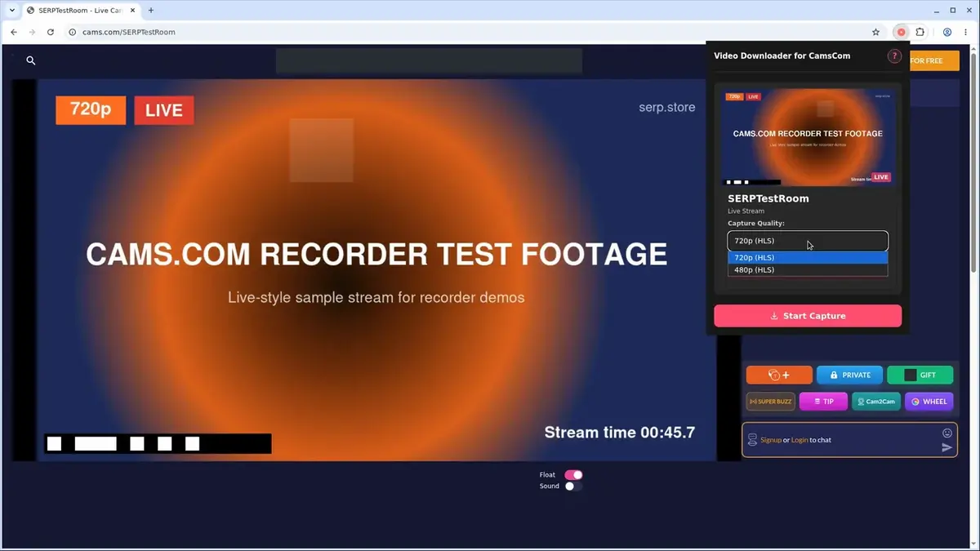Click the Signup link in the chat
Screen dimensions: 980x551
771,440
